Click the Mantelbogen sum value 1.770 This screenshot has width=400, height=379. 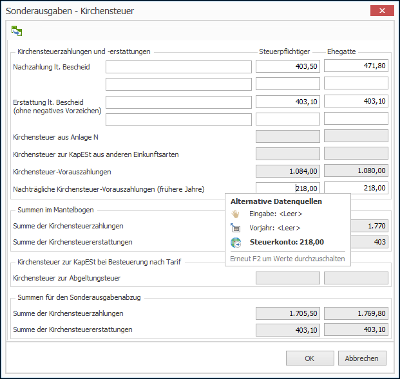pos(369,226)
